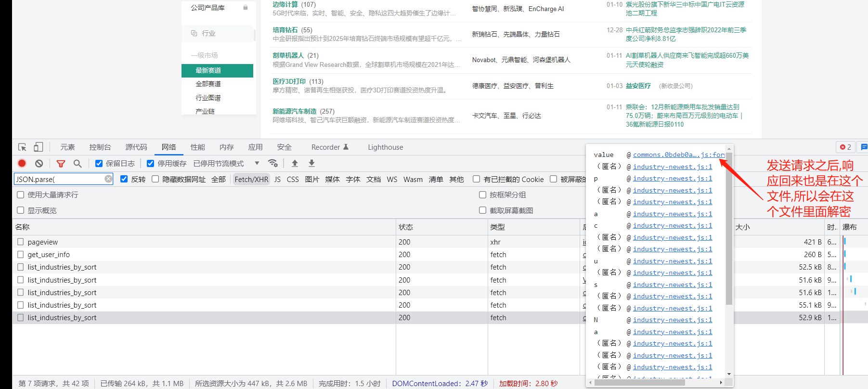Enable 显示概览 checkbox
Image resolution: width=868 pixels, height=389 pixels.
tap(20, 210)
